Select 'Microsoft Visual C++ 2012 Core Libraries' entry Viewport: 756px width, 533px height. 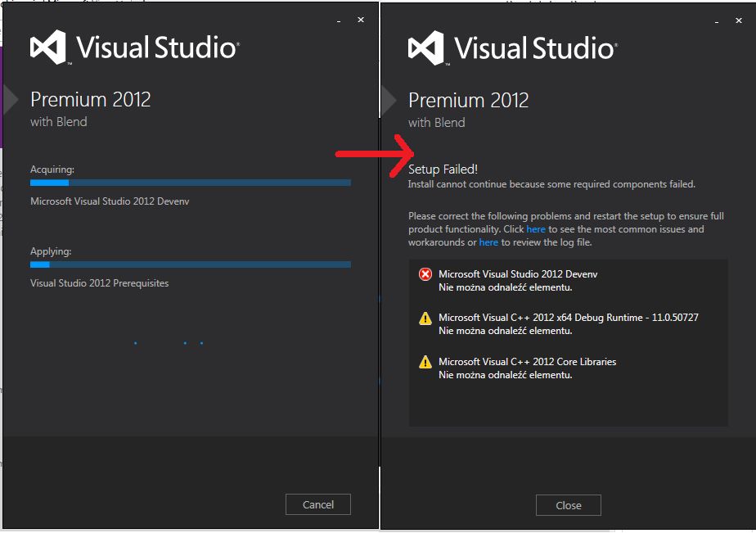click(x=528, y=361)
